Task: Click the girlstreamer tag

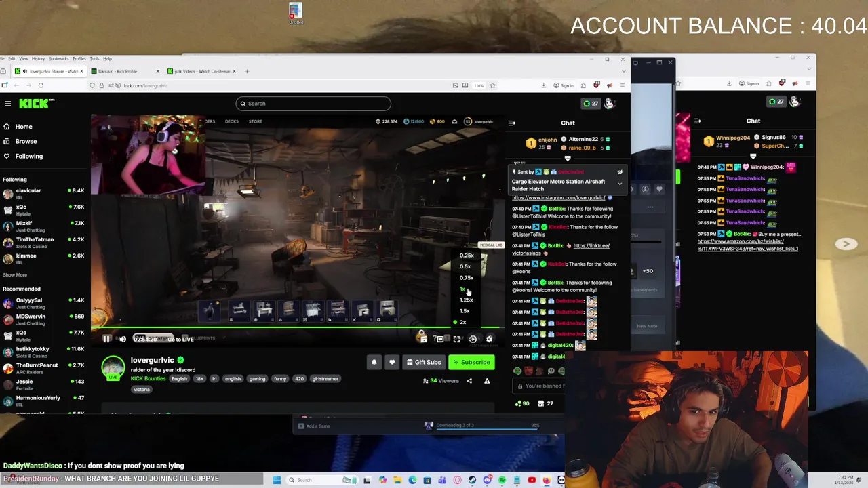Action: (325, 379)
